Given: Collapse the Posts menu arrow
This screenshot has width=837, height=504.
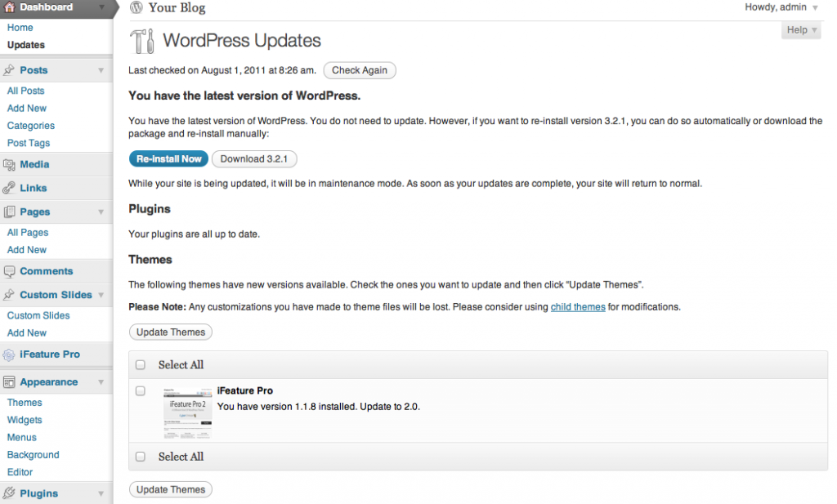Looking at the screenshot, I should [x=101, y=70].
